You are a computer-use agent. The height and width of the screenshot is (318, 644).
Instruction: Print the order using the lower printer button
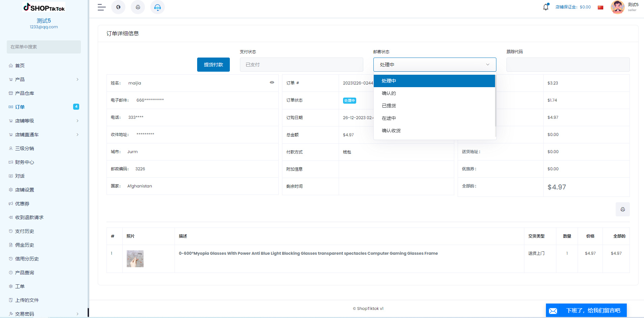(622, 209)
